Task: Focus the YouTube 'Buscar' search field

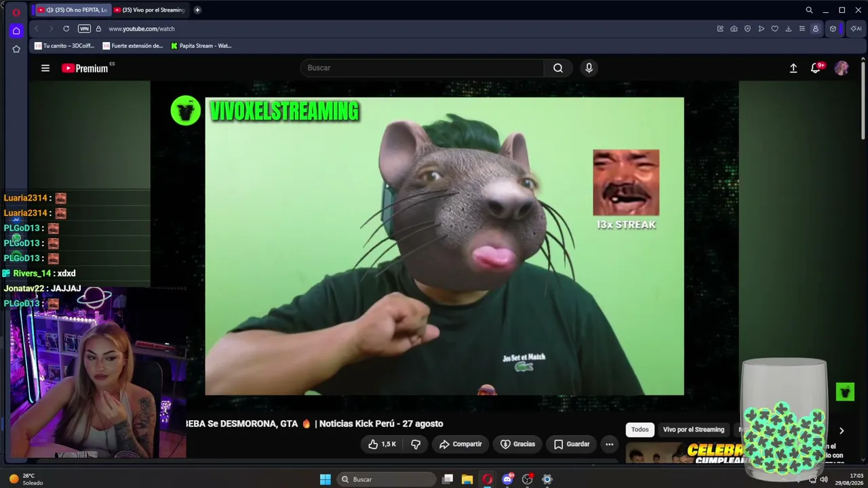Action: 422,68
